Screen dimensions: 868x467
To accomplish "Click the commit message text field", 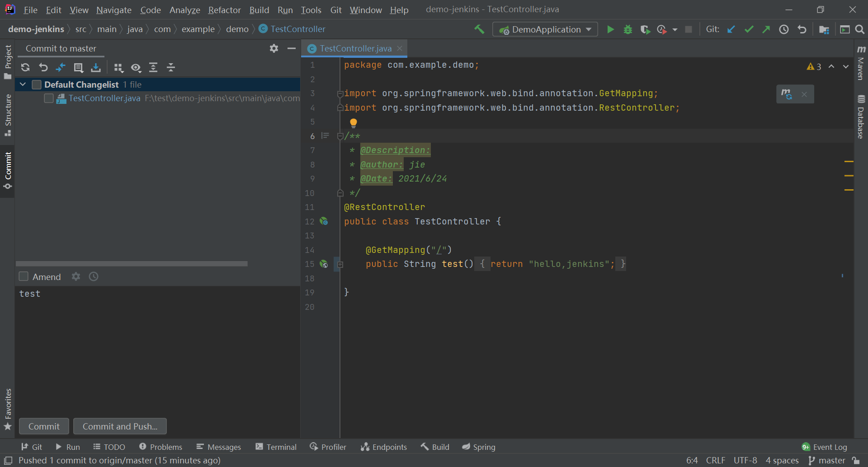I will (x=158, y=350).
